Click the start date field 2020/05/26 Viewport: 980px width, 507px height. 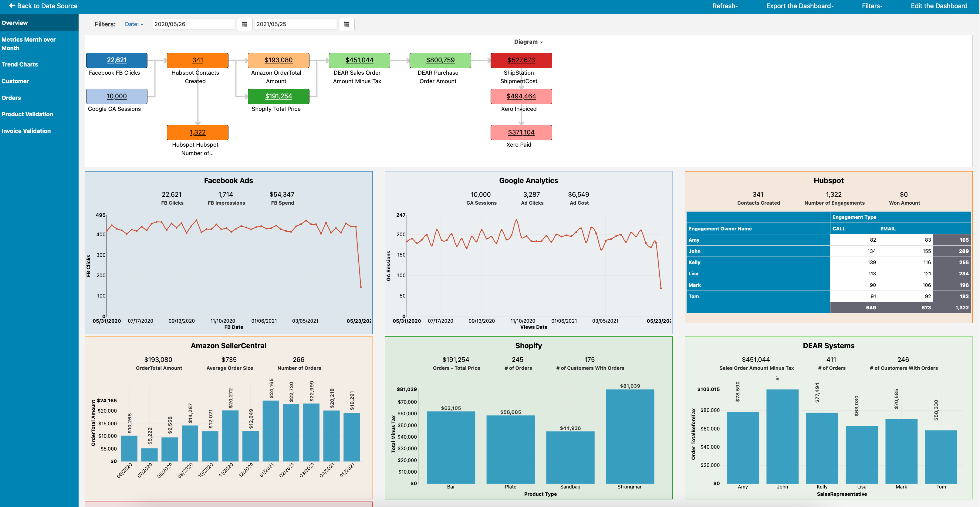pyautogui.click(x=194, y=24)
